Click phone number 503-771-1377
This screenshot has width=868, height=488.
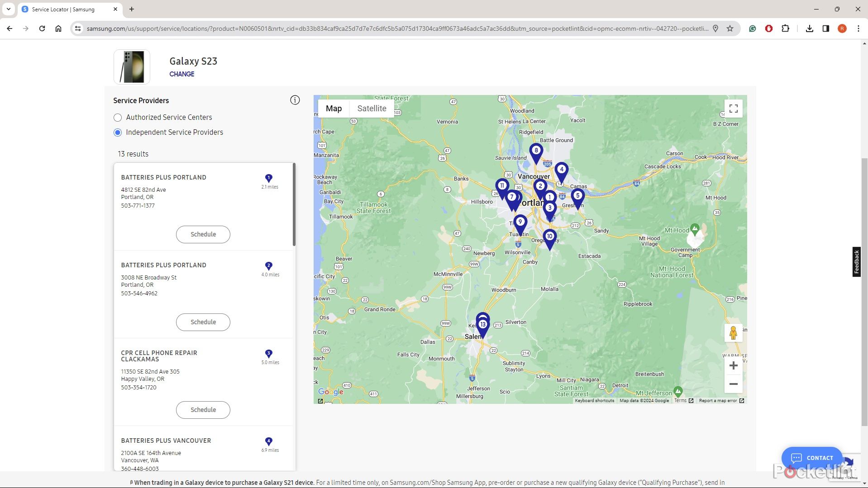click(138, 206)
